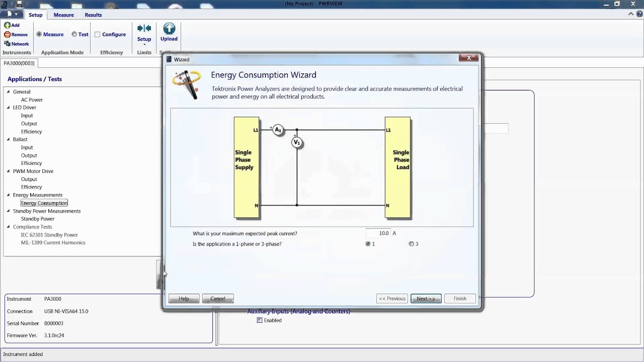Switch to the Setup ribbon tab

35,15
